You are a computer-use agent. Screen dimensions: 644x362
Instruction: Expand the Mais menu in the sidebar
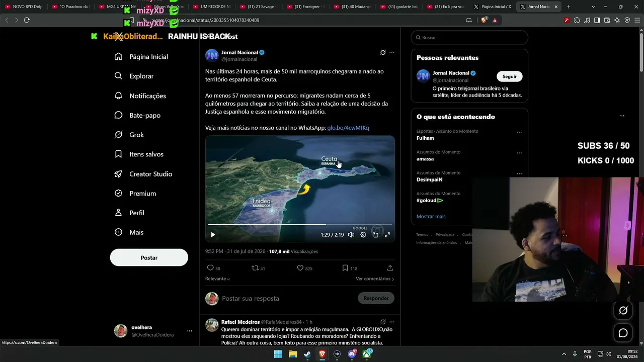pyautogui.click(x=129, y=232)
